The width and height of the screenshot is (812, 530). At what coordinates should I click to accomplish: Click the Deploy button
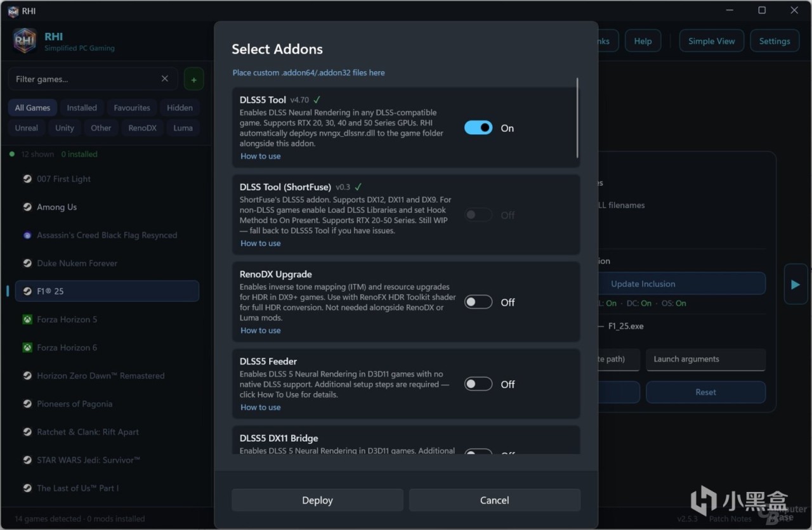(x=317, y=500)
